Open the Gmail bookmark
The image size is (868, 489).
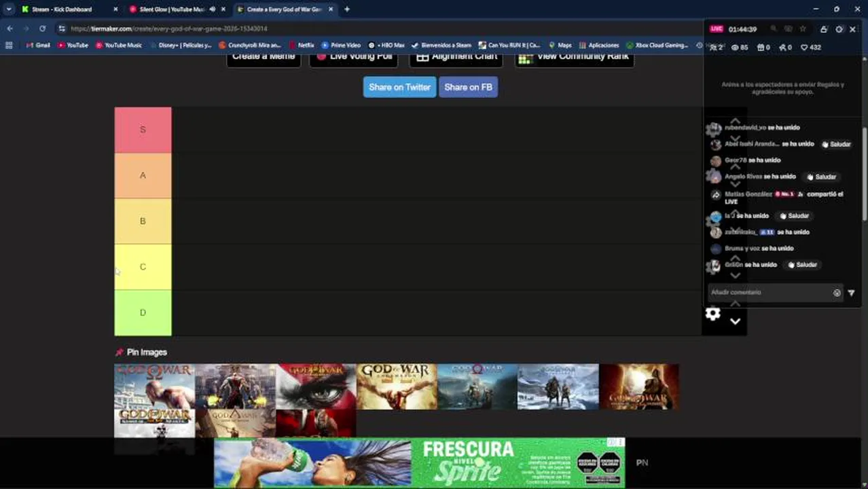[38, 46]
